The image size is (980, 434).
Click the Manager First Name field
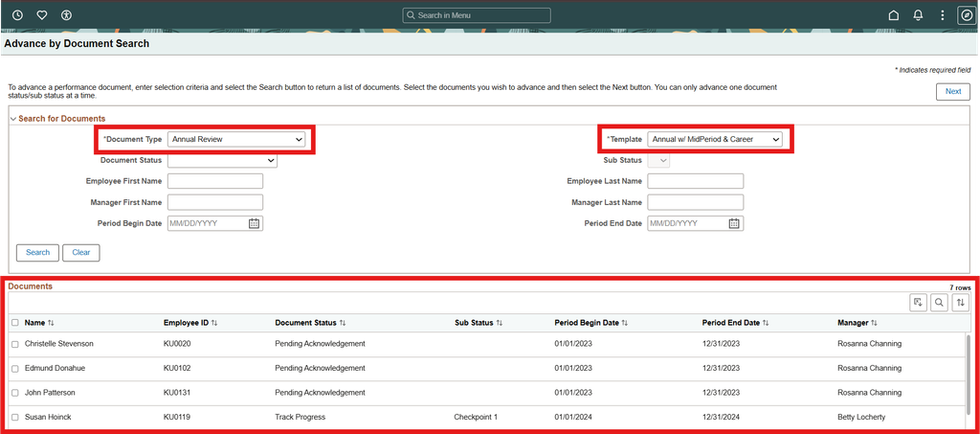click(x=215, y=202)
